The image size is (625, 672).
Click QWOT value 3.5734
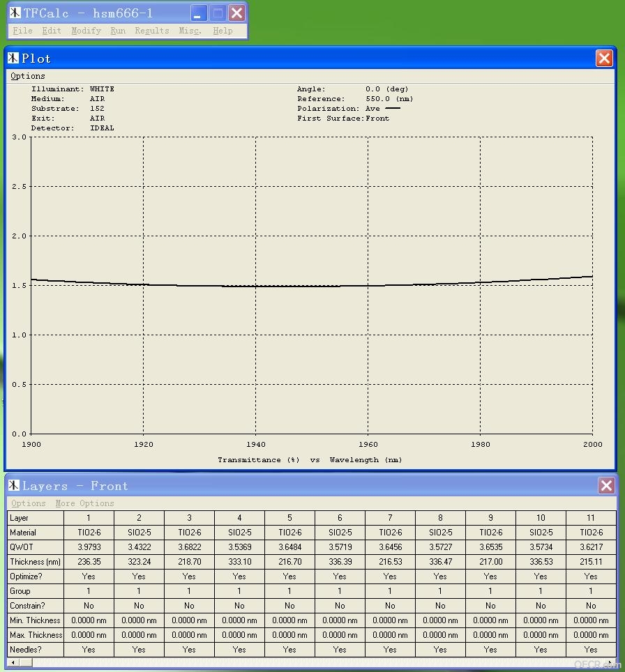tap(541, 547)
